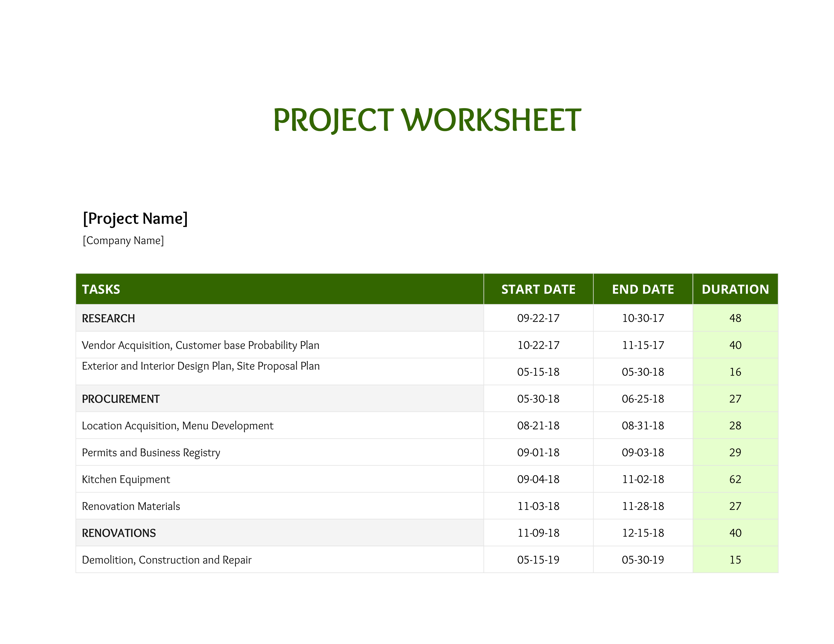Select the duration value 16

coord(735,372)
